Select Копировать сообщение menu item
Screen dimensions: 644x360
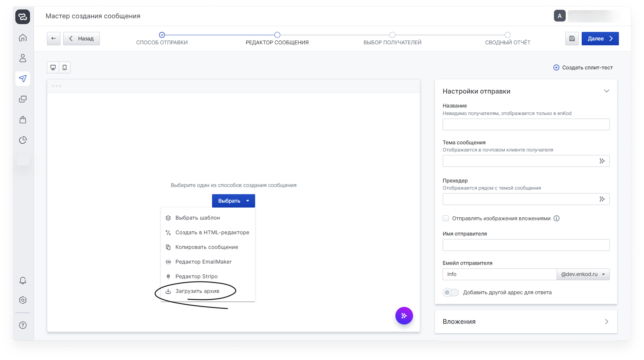tap(208, 247)
